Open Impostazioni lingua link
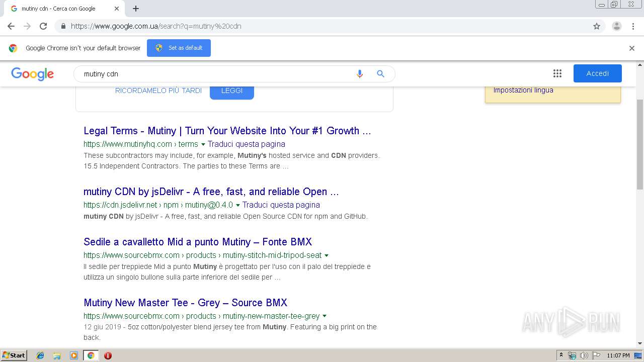The height and width of the screenshot is (362, 644). 523,90
